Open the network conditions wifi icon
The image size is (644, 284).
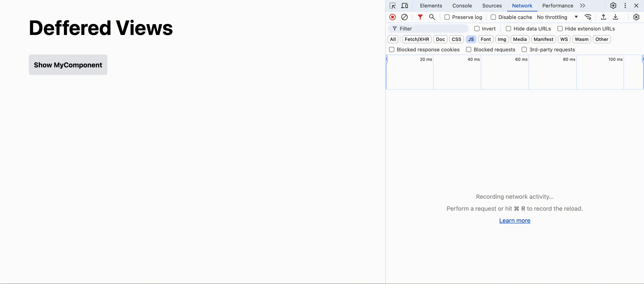[588, 17]
